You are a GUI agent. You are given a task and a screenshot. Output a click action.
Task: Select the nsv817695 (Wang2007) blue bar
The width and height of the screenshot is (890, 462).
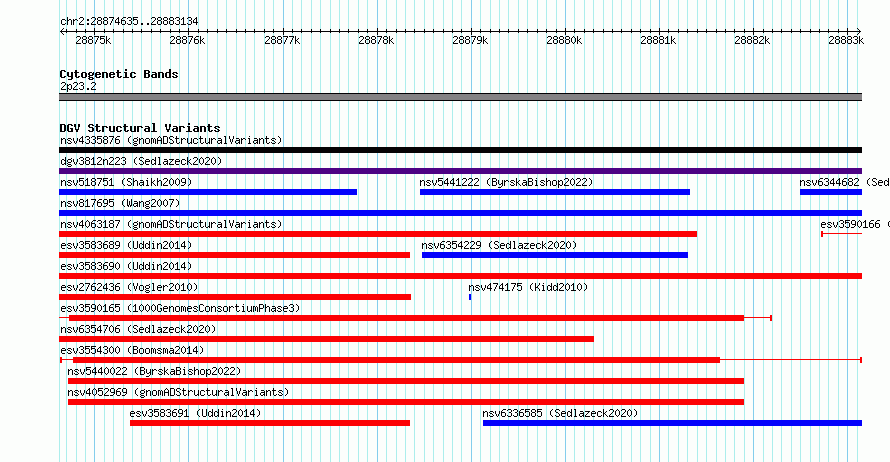click(460, 213)
